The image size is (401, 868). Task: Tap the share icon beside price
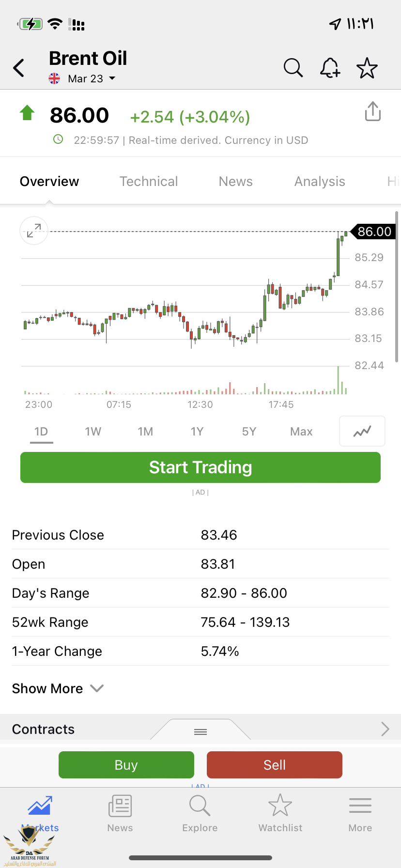click(373, 111)
